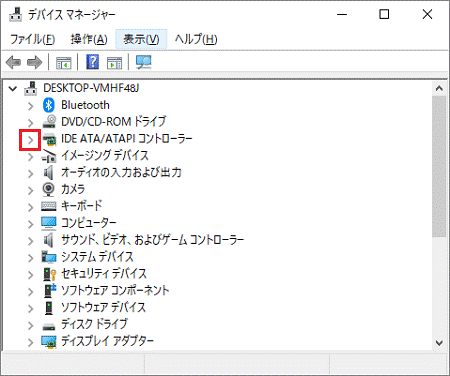
Task: Open the ファイル(F) menu
Action: (x=32, y=39)
